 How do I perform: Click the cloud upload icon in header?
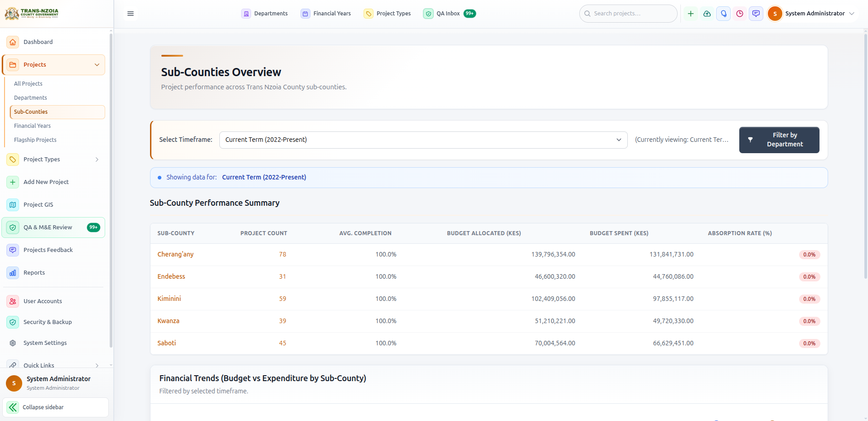707,14
